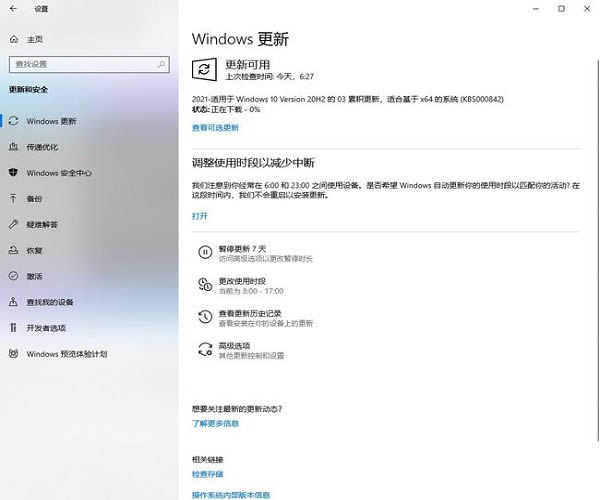Open the 恢复 recovery section
The height and width of the screenshot is (500, 600).
(x=35, y=250)
